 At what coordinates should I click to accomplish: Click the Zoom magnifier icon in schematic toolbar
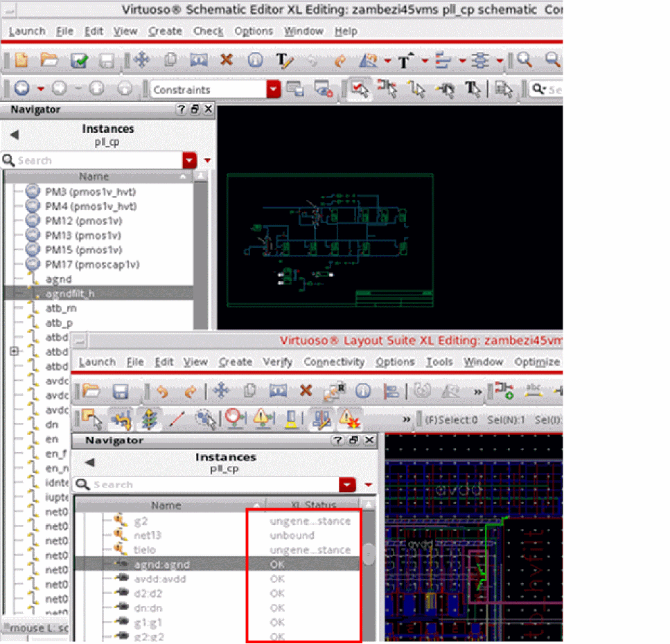(x=524, y=61)
